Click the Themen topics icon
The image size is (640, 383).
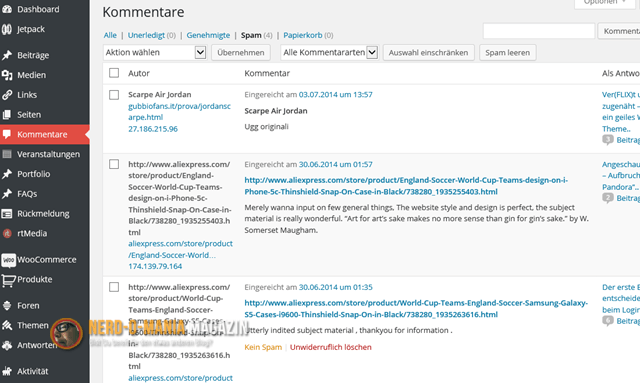coord(7,325)
